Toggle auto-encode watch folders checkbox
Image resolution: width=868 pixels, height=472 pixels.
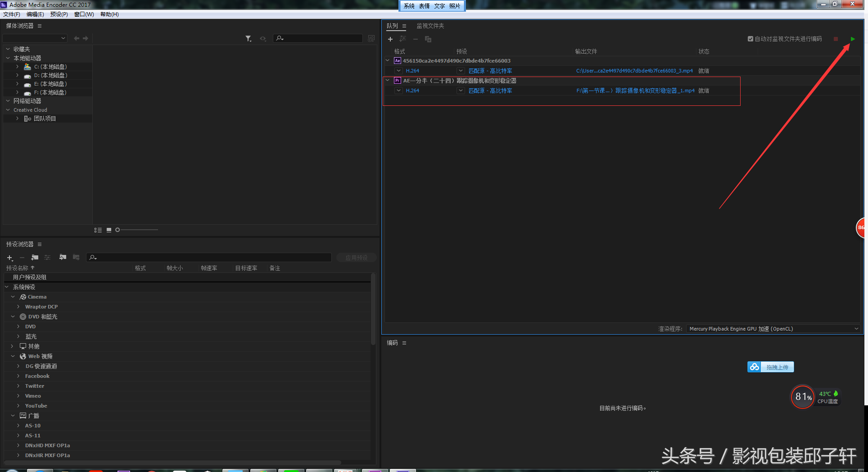pyautogui.click(x=750, y=39)
